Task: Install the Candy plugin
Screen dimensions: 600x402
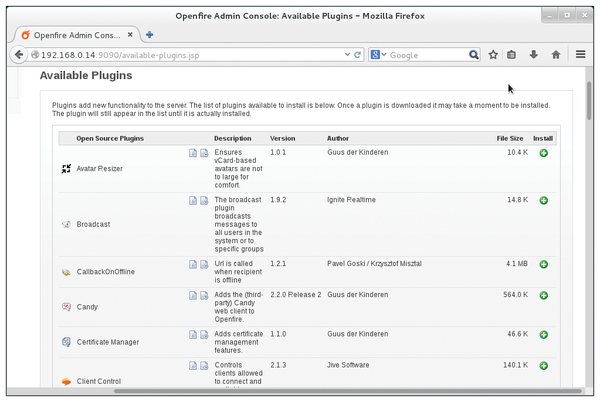Action: point(543,295)
